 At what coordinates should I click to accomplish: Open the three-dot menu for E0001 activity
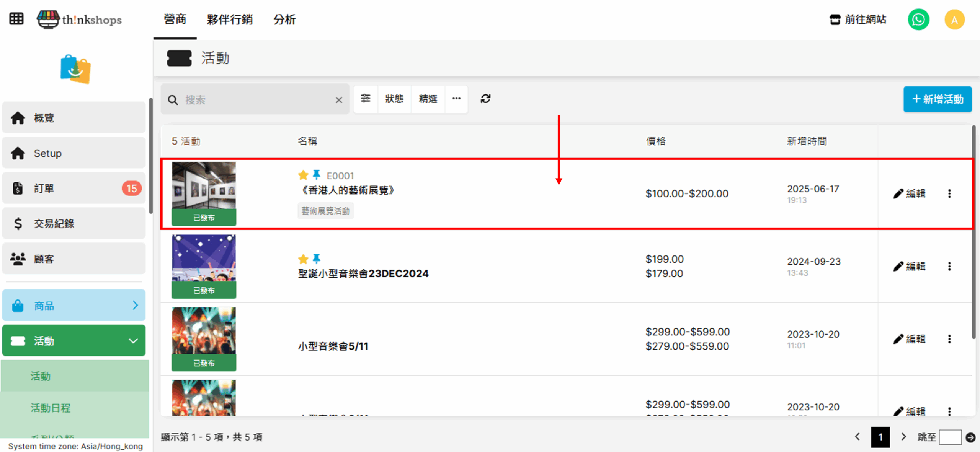coord(949,193)
